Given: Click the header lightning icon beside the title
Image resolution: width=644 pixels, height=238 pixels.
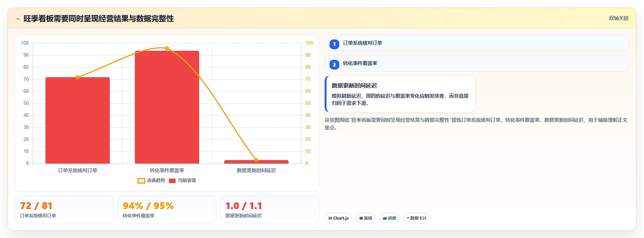Looking at the screenshot, I should pos(18,19).
